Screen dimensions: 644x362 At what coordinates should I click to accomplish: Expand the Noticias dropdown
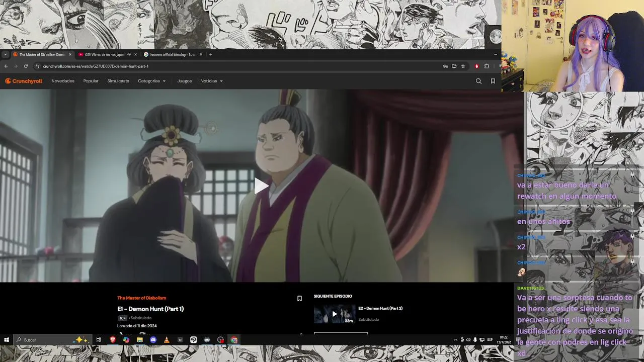(211, 81)
